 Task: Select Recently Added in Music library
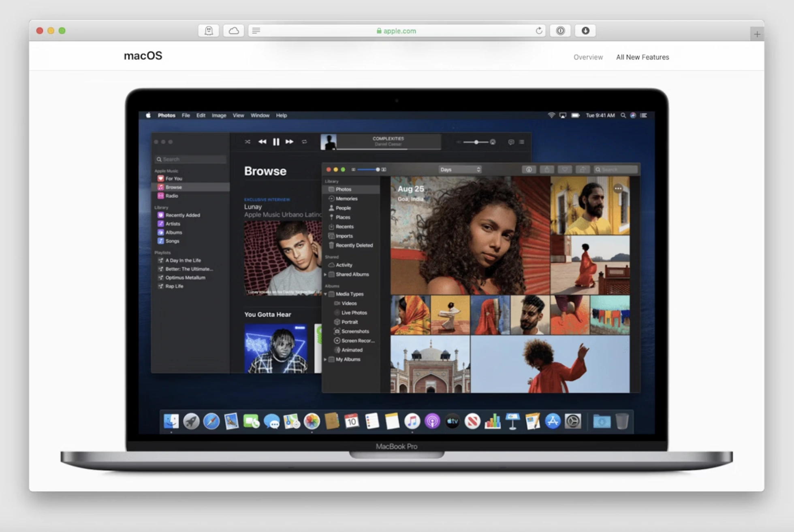[190, 215]
